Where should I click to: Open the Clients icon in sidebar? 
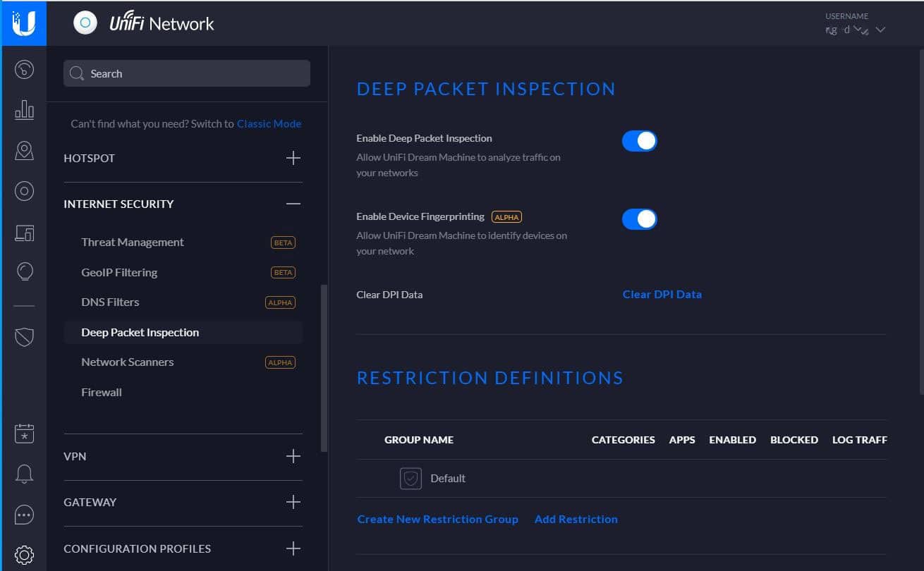point(24,231)
